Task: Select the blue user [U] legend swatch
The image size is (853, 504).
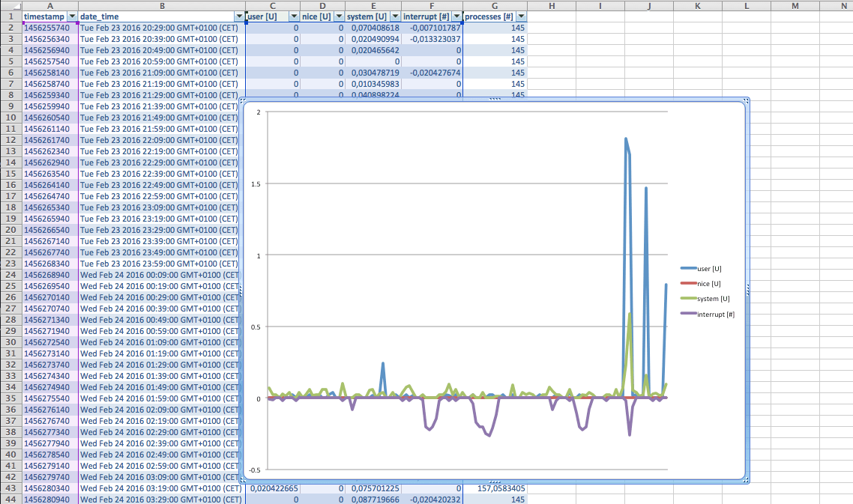Action: pos(687,268)
